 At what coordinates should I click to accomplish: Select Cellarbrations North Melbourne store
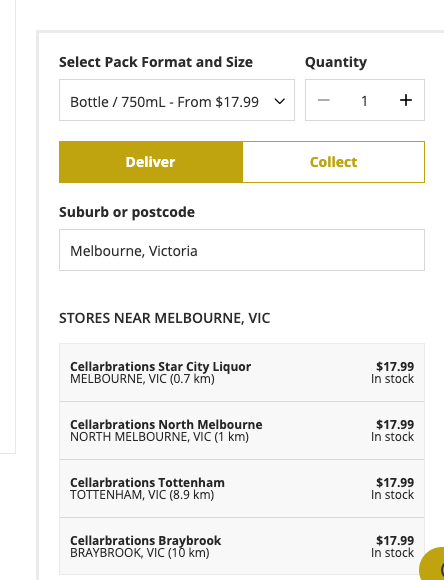[x=242, y=431]
